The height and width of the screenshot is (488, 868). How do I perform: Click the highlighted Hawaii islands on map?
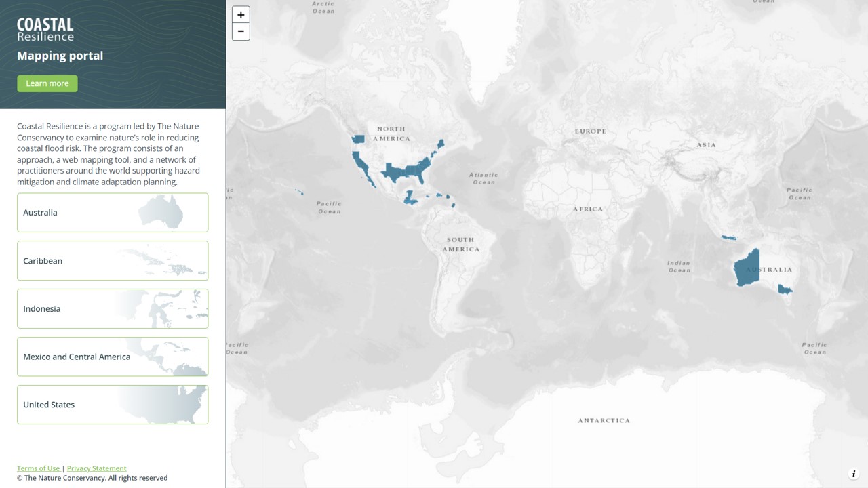tap(299, 192)
